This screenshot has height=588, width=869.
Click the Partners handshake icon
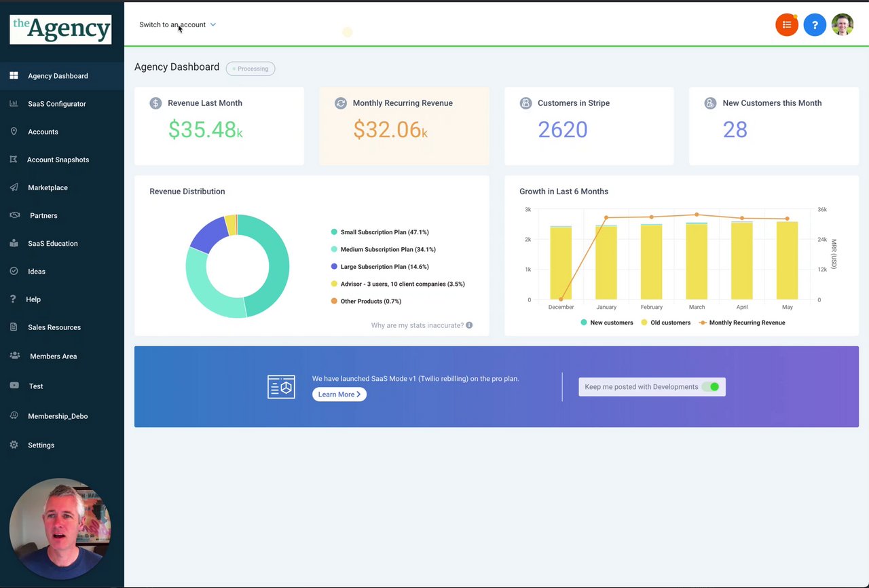[x=15, y=215]
